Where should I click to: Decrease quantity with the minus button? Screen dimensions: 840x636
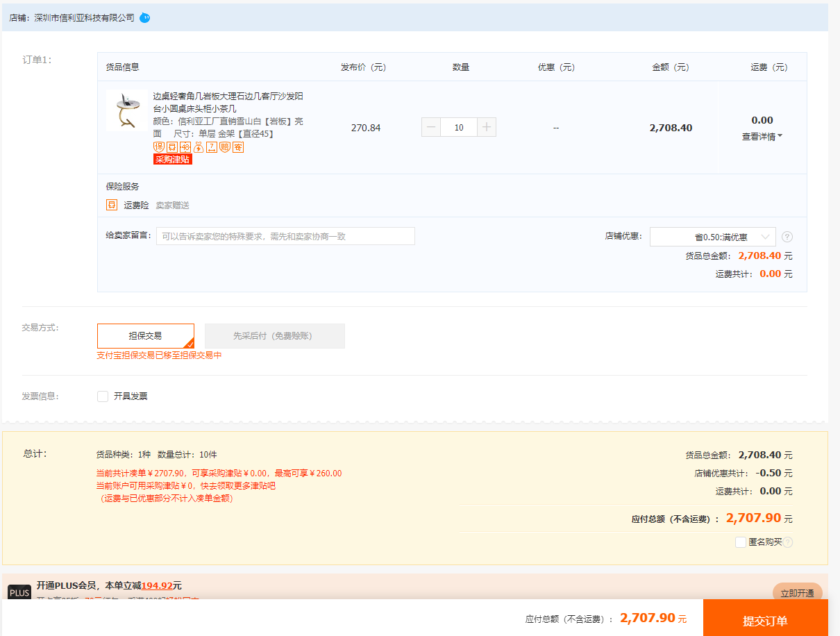click(x=431, y=128)
